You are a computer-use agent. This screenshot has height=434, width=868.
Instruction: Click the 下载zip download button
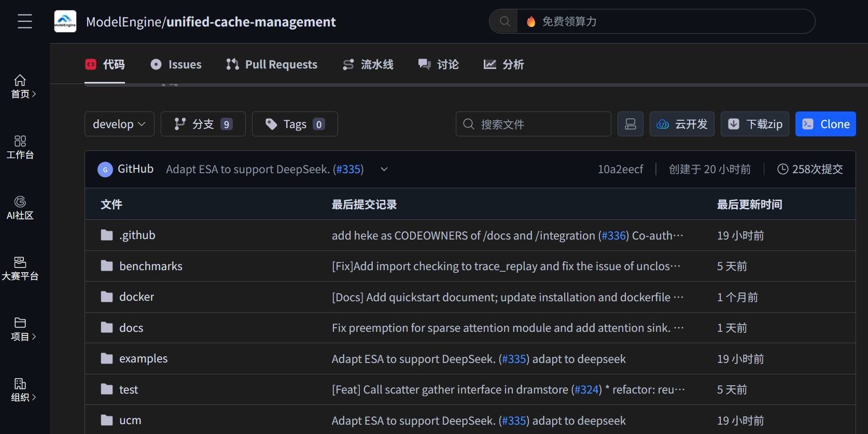[x=754, y=124]
